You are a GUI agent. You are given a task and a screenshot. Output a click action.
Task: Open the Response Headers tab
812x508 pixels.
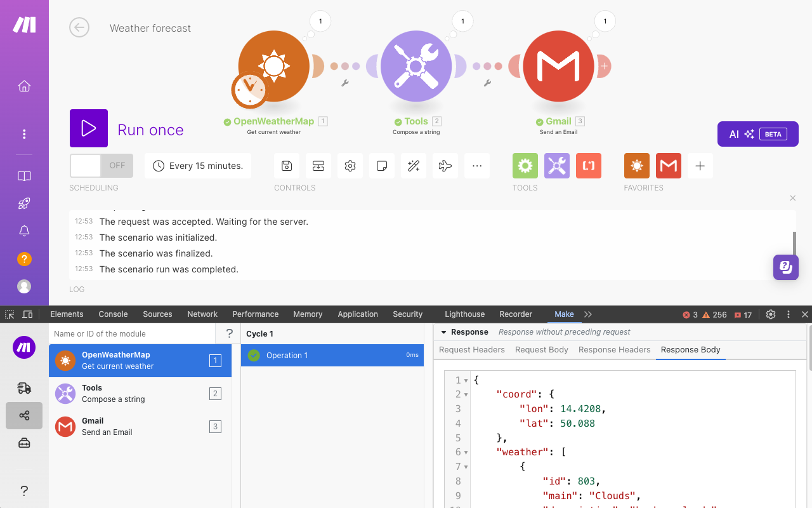615,350
